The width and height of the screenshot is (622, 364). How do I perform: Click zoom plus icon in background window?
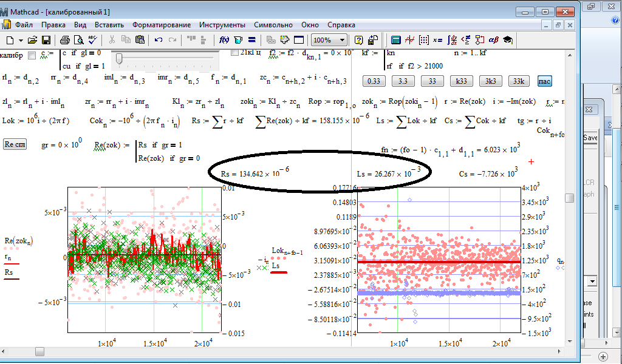pos(603,356)
